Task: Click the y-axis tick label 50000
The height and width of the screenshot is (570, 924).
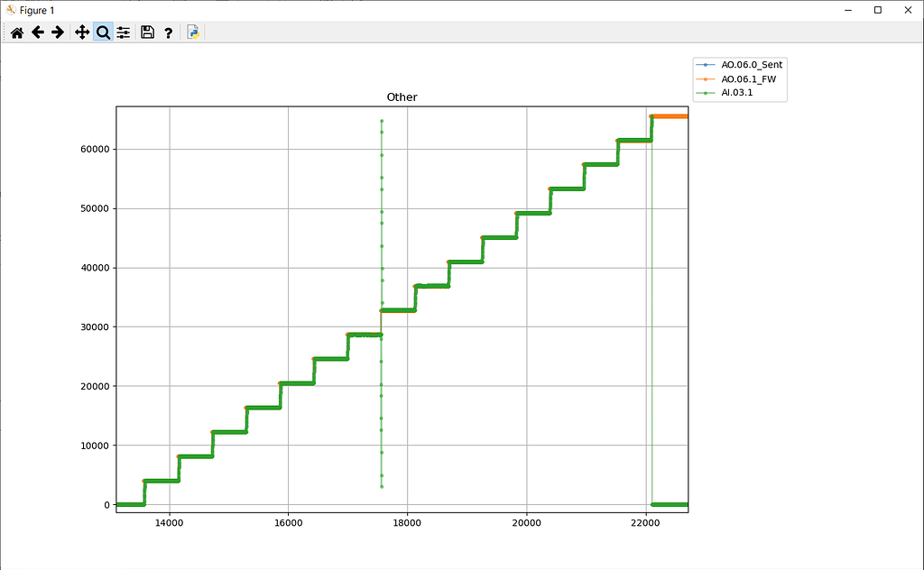Action: click(95, 208)
